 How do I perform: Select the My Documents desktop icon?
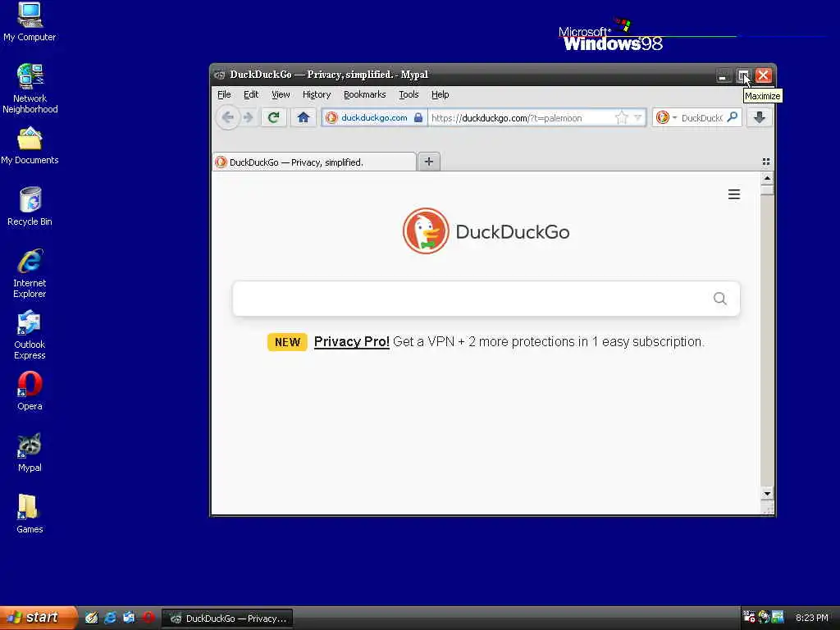point(30,146)
